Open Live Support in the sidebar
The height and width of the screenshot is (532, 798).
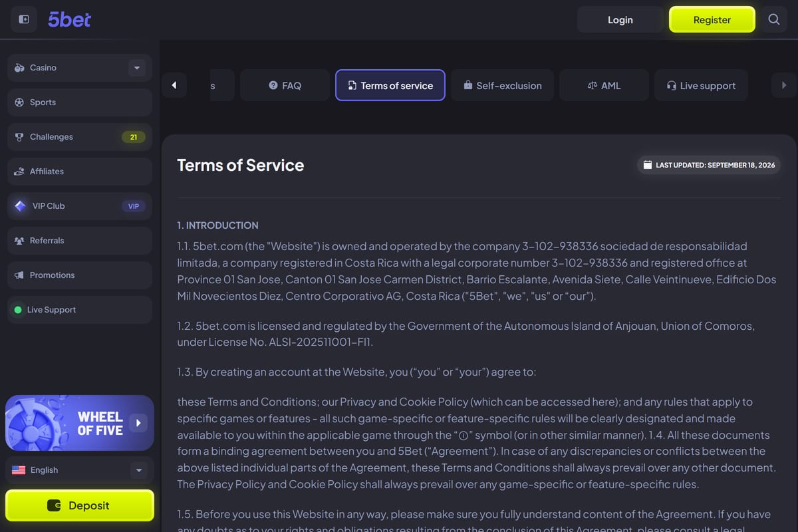tap(80, 310)
